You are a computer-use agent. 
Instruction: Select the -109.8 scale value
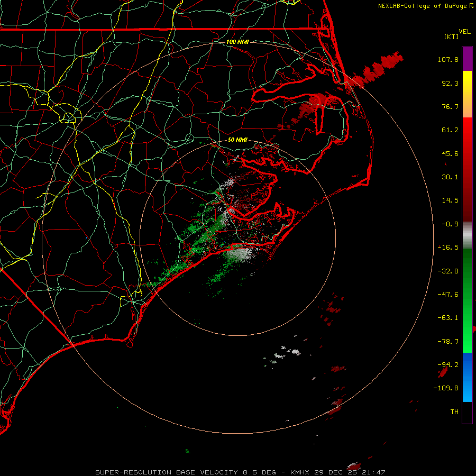click(x=446, y=388)
